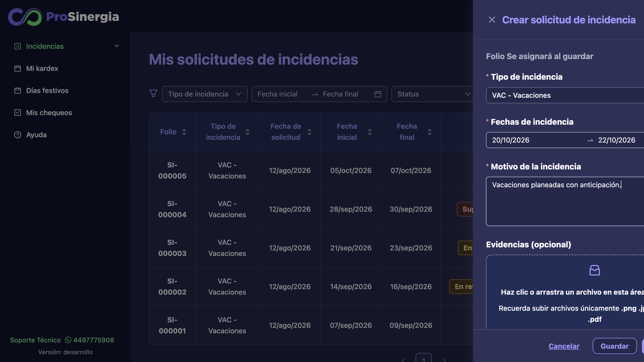The image size is (644, 362).
Task: Sort by Fecha final column arrows
Action: pos(430,132)
